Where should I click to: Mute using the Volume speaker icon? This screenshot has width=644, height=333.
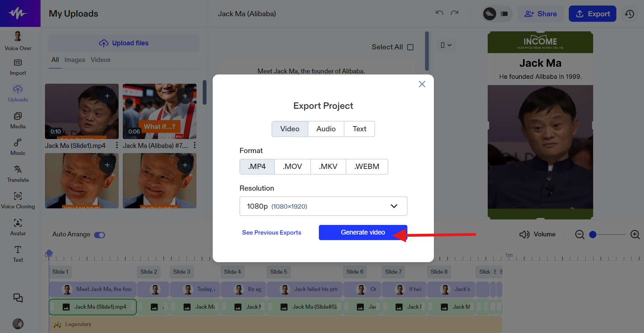(x=524, y=235)
